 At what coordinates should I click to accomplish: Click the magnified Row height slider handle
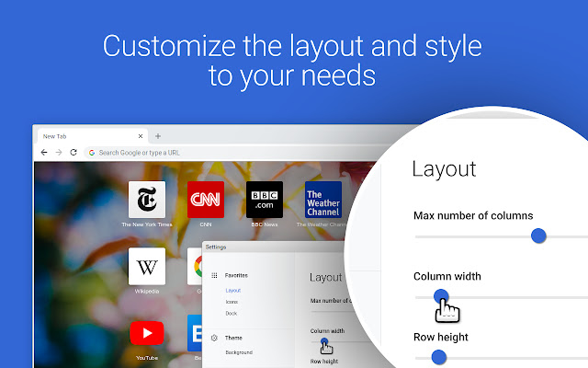[x=438, y=357]
